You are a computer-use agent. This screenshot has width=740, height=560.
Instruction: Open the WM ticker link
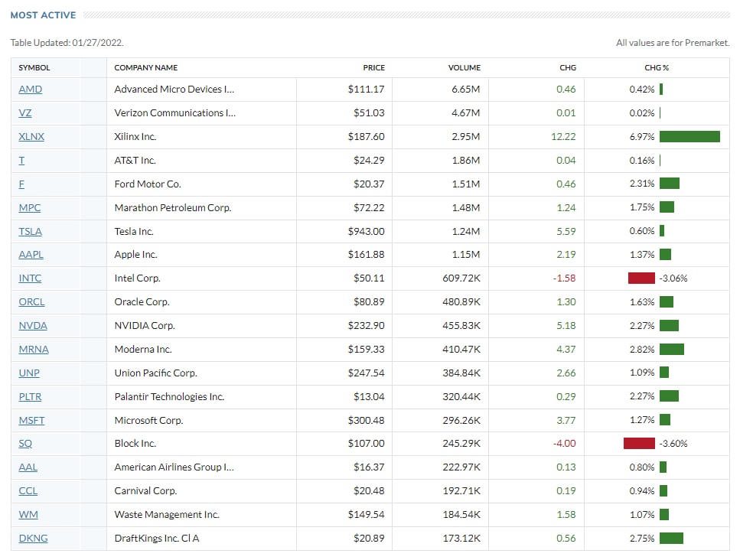(x=28, y=514)
